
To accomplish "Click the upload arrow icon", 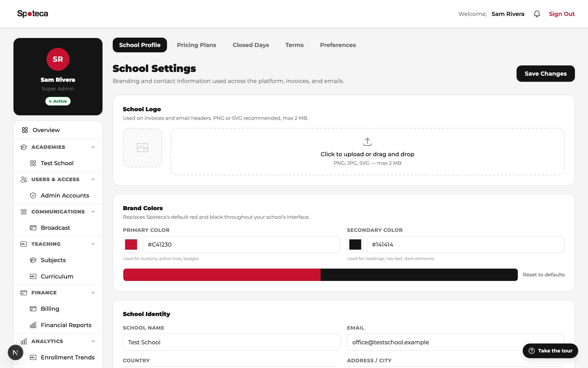I will pos(367,142).
